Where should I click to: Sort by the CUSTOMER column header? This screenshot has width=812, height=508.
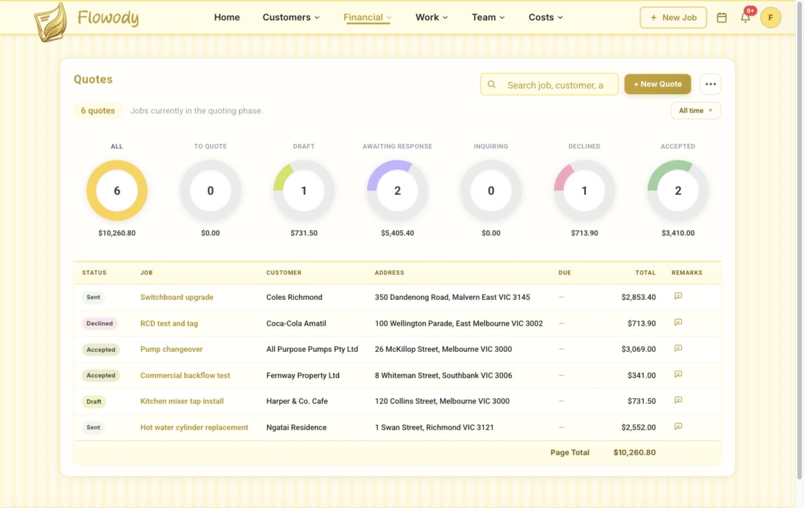tap(284, 273)
